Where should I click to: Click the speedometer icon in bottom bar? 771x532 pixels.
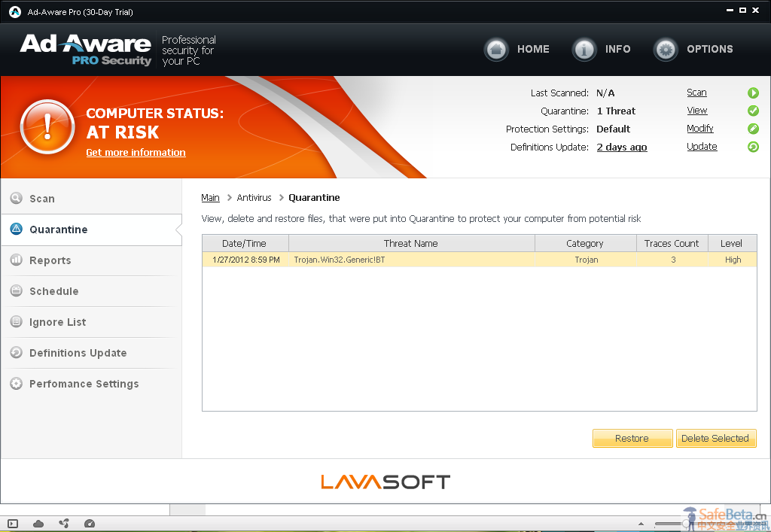click(x=90, y=524)
